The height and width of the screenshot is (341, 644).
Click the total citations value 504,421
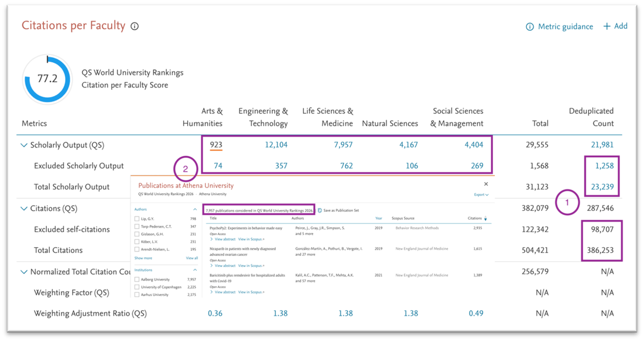[535, 250]
